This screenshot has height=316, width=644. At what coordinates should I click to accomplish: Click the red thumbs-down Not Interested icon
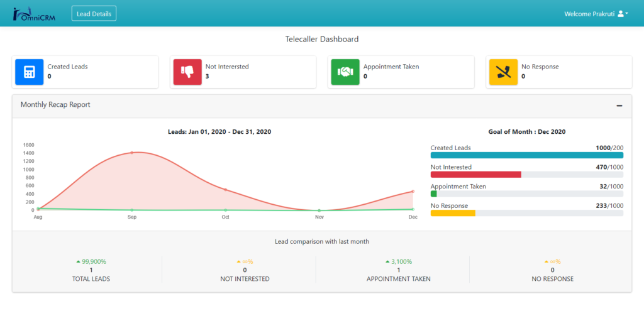point(187,72)
